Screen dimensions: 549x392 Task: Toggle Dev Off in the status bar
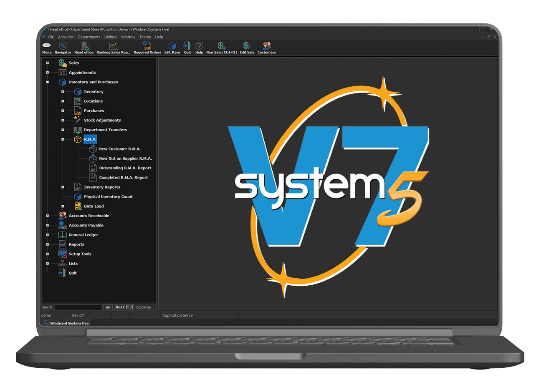(x=78, y=315)
